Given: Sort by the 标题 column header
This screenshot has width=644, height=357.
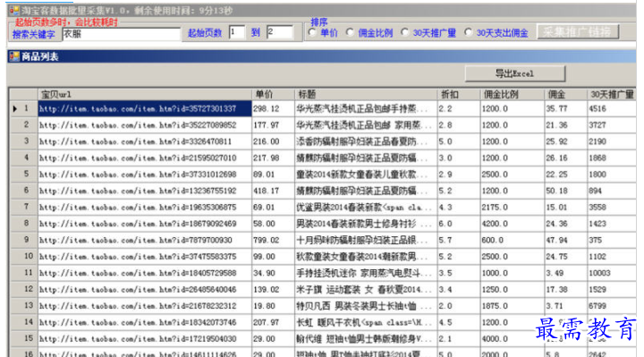Looking at the screenshot, I should (366, 95).
